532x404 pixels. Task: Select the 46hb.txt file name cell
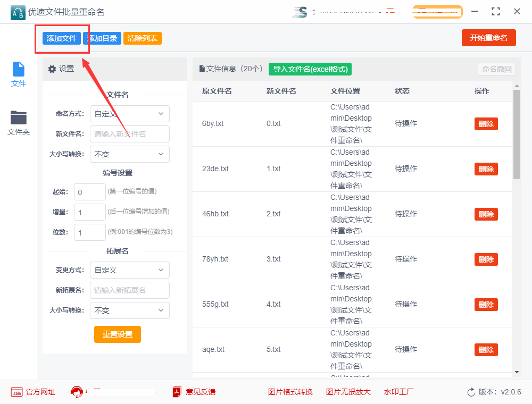click(x=215, y=214)
